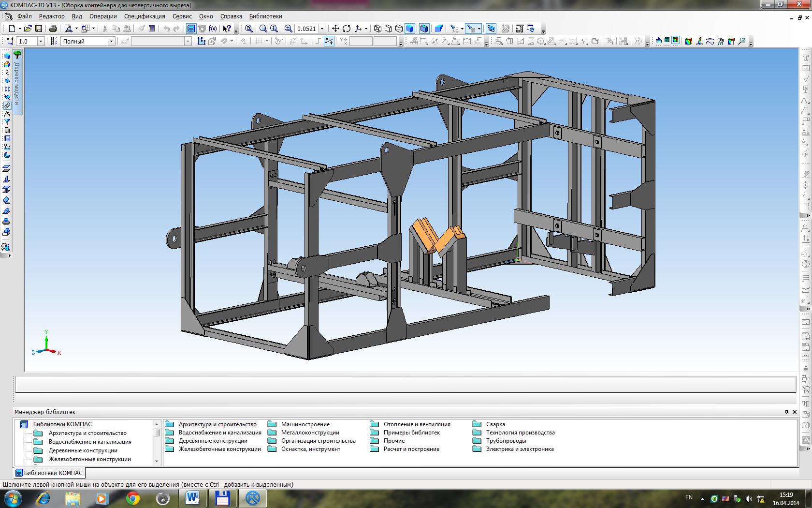812x508 pixels.
Task: Switch to wireframe display mode
Action: (378, 29)
